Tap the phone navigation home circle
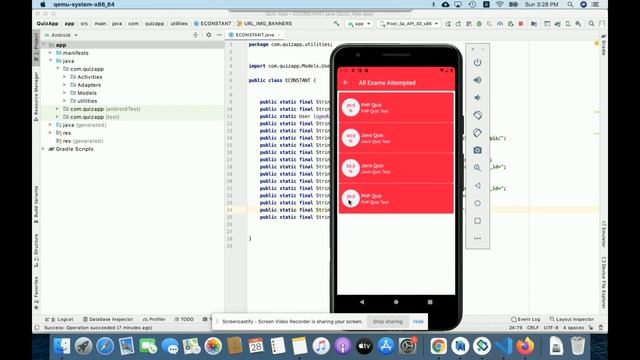640x360 pixels. point(396,302)
